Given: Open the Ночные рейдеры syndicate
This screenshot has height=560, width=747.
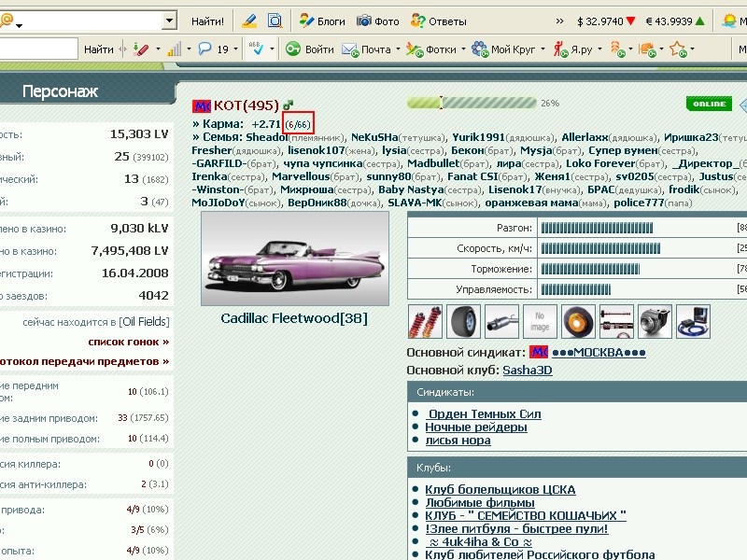Looking at the screenshot, I should [x=476, y=427].
